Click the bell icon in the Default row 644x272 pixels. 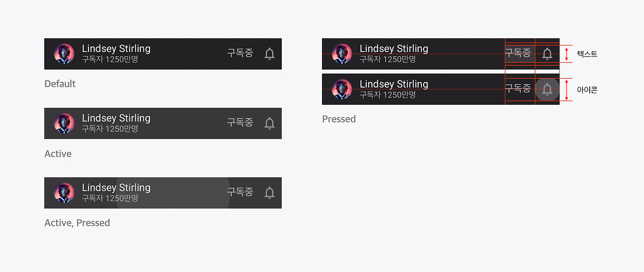pos(270,53)
